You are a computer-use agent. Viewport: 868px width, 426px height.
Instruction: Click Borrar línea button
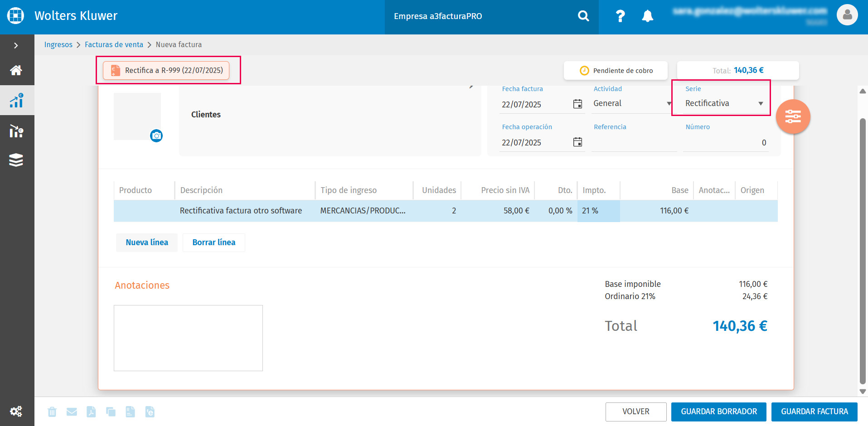click(214, 242)
